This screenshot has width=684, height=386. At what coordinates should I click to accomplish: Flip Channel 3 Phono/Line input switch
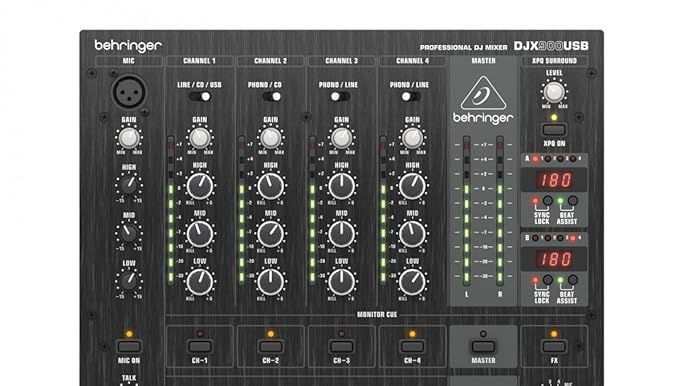pos(341,97)
